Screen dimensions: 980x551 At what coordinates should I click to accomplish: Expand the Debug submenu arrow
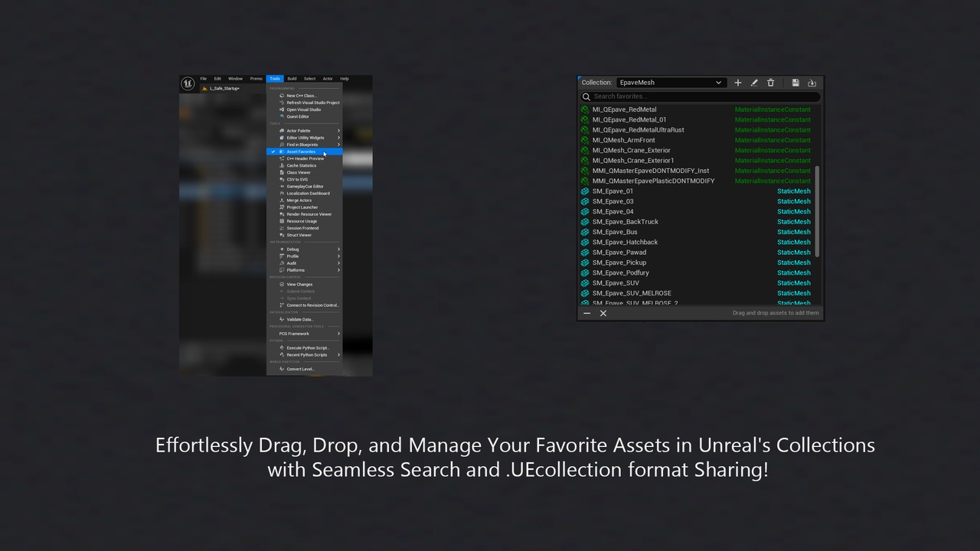click(338, 249)
